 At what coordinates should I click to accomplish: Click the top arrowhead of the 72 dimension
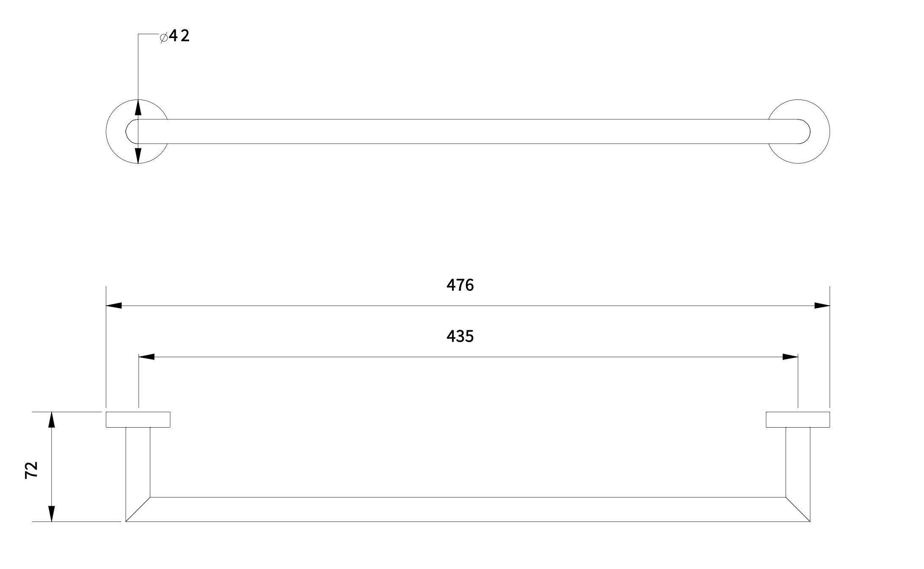pos(52,420)
